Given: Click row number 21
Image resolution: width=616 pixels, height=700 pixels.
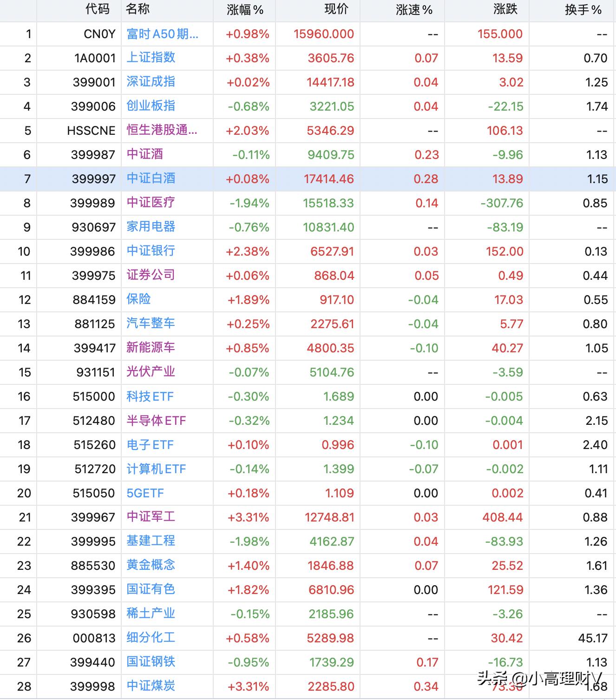Looking at the screenshot, I should 25,517.
